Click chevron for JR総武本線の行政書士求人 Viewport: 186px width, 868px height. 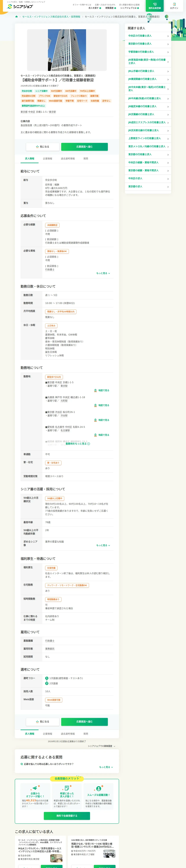point(168,107)
